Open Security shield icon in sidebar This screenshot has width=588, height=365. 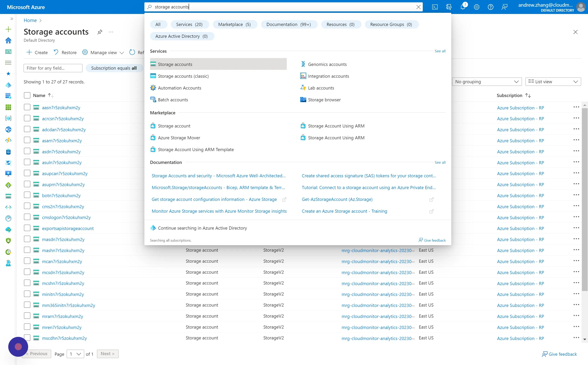click(x=8, y=241)
